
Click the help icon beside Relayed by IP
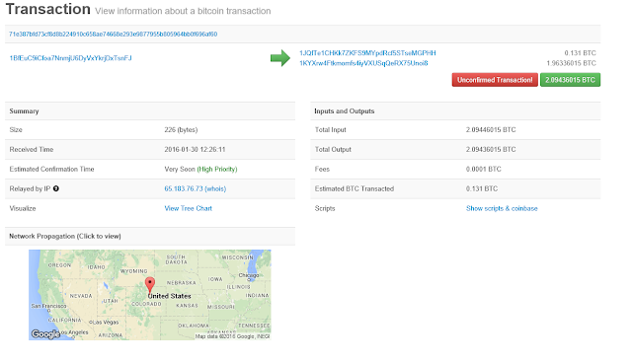click(56, 188)
